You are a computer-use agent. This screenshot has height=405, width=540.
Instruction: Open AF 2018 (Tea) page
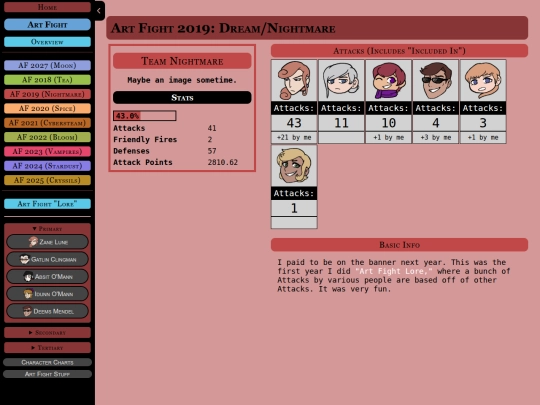[48, 80]
